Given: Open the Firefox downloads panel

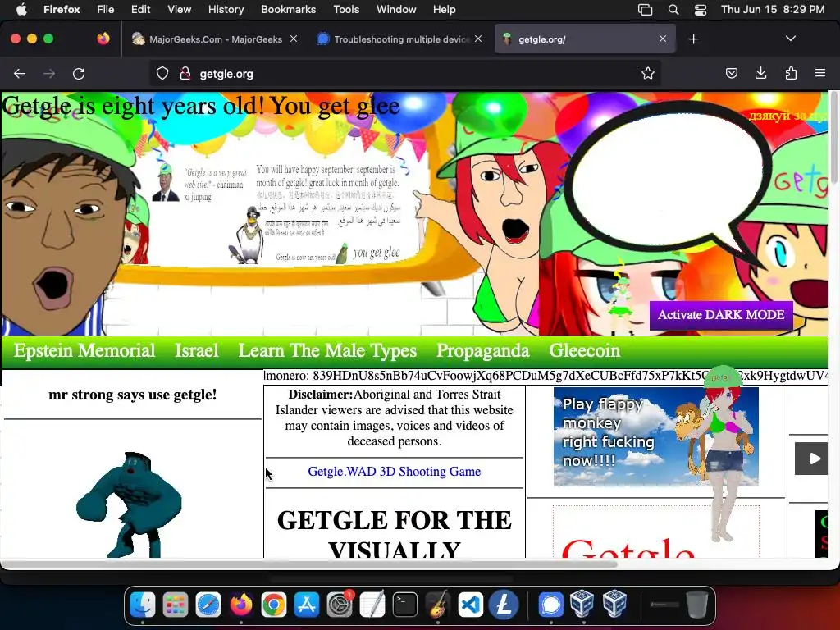Looking at the screenshot, I should [x=760, y=73].
